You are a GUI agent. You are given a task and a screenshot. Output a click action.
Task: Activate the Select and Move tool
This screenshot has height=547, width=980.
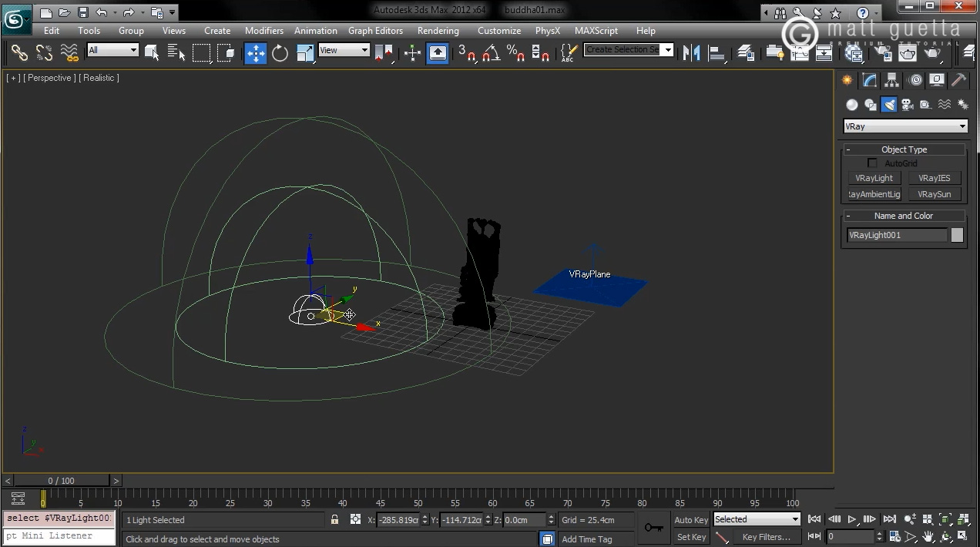256,52
